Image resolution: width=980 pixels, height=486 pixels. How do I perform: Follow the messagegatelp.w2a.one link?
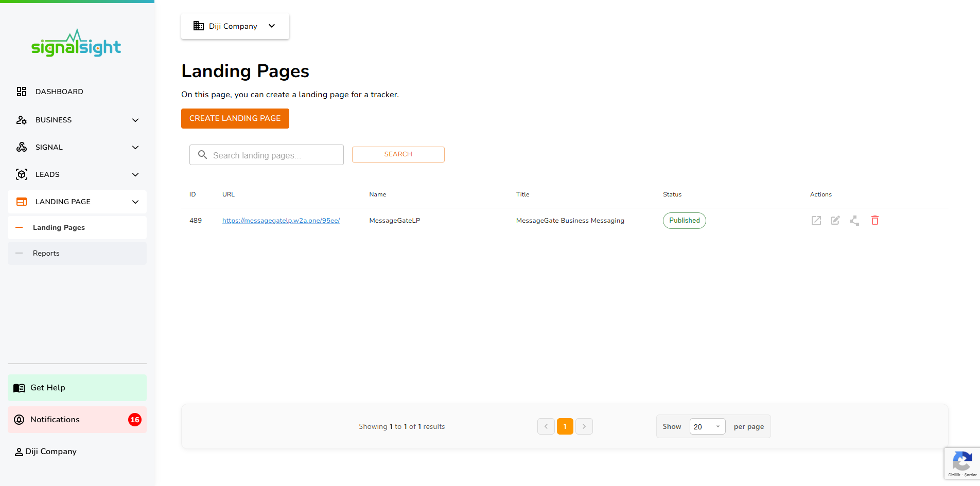281,220
